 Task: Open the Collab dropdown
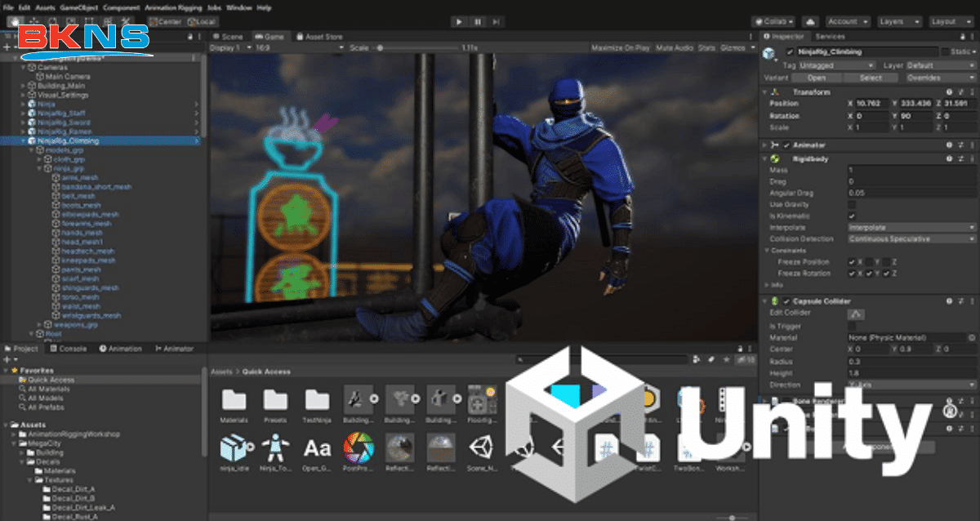774,21
